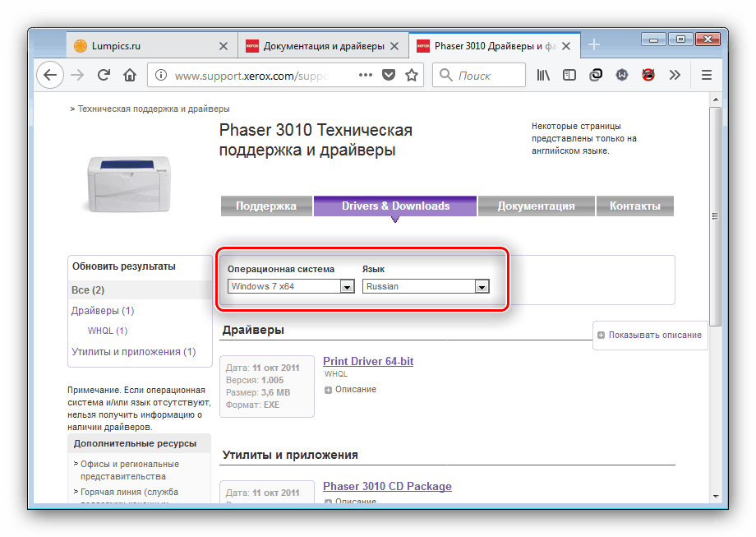Reload the current page

(104, 75)
